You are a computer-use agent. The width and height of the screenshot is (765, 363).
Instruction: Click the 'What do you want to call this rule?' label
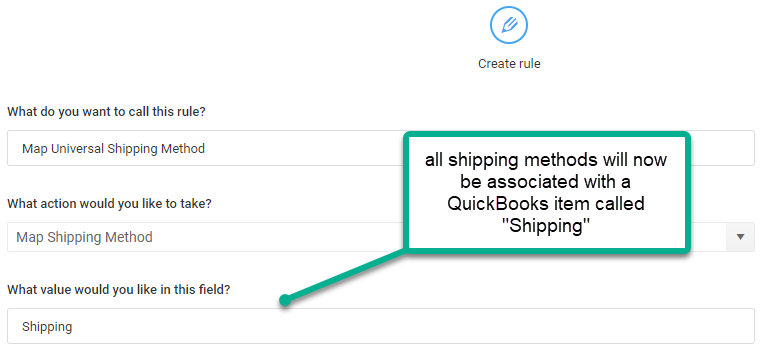pyautogui.click(x=106, y=112)
